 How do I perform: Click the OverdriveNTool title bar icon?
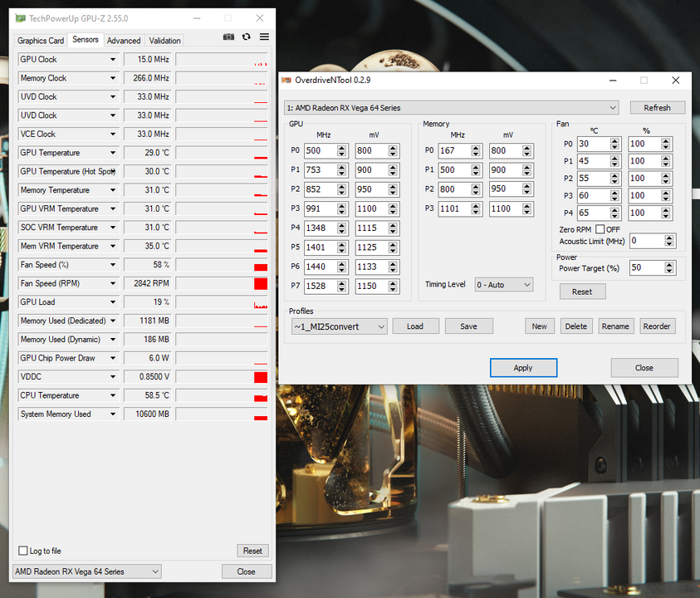pyautogui.click(x=286, y=81)
